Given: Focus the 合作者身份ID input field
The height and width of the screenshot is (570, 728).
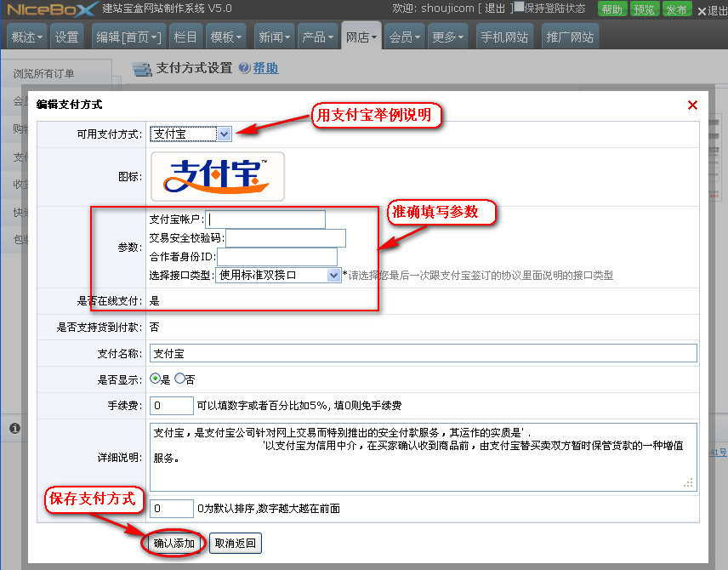Looking at the screenshot, I should coord(277,256).
